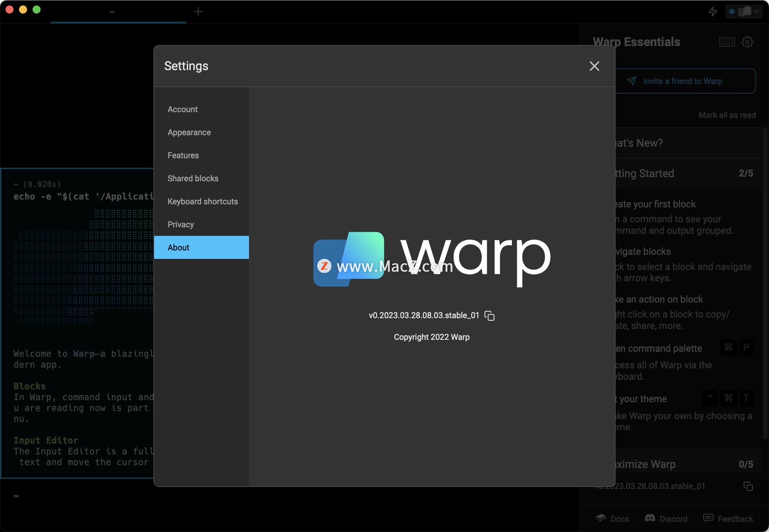Click the Copyright 2022 Warp text
This screenshot has height=532, width=769.
point(431,337)
